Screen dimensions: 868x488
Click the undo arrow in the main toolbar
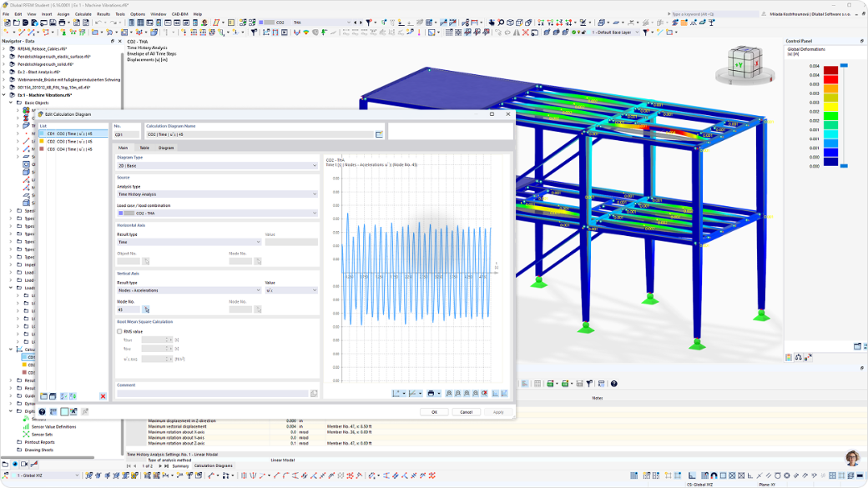coord(98,23)
